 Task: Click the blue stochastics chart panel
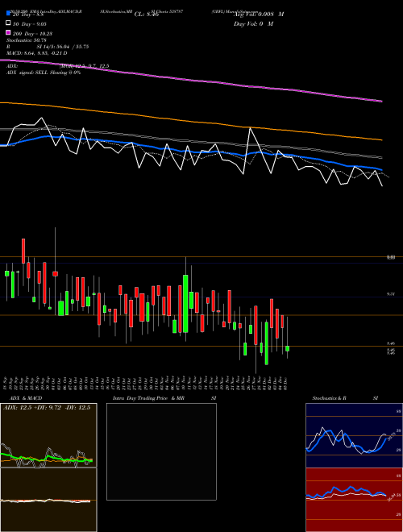click(x=354, y=435)
